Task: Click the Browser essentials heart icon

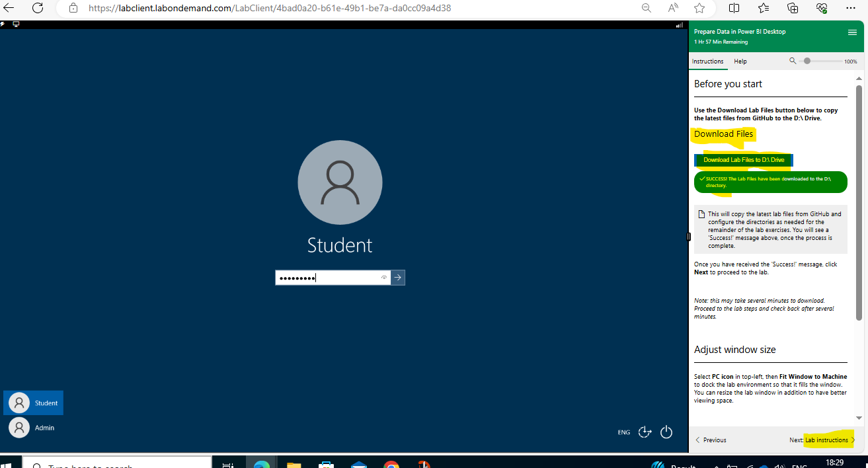Action: tap(822, 9)
